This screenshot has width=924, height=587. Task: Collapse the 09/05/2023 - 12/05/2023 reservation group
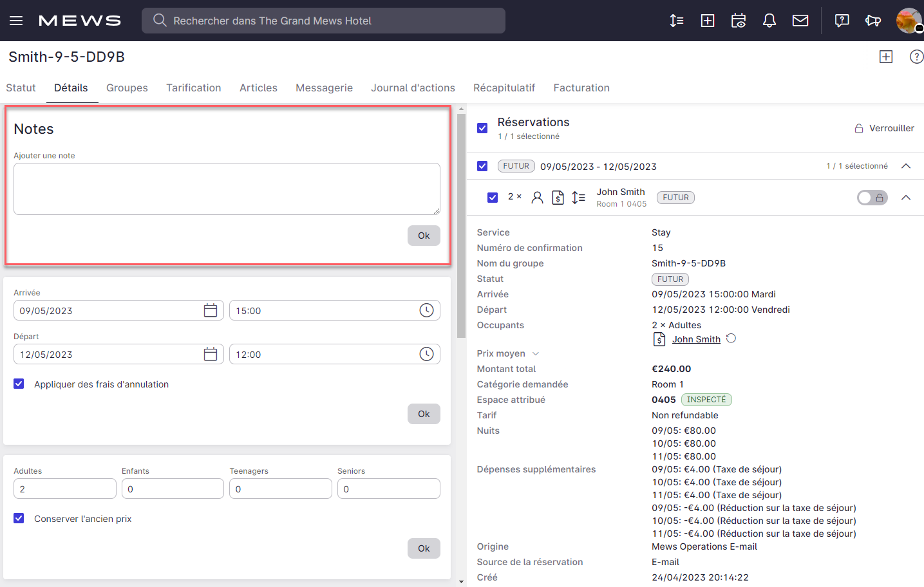pos(905,166)
